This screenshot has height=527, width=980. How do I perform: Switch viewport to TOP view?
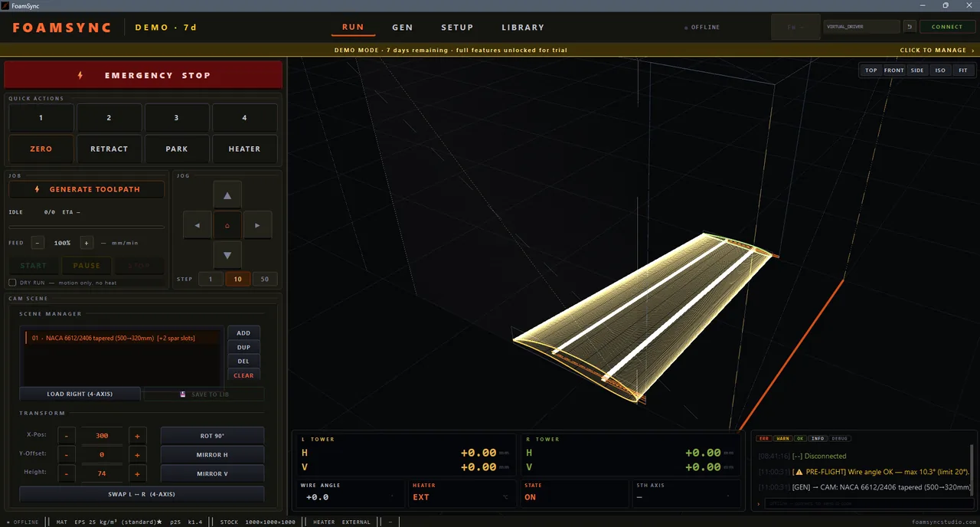[x=871, y=70]
